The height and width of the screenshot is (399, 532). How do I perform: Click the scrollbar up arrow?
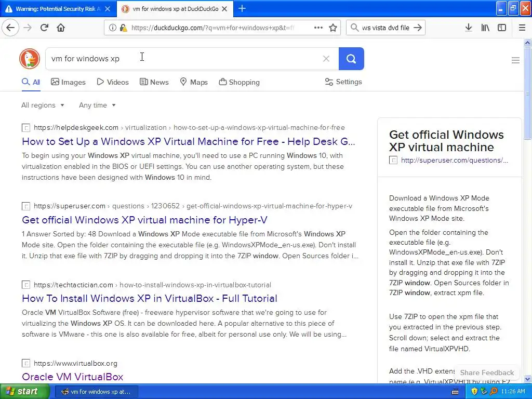pos(527,43)
